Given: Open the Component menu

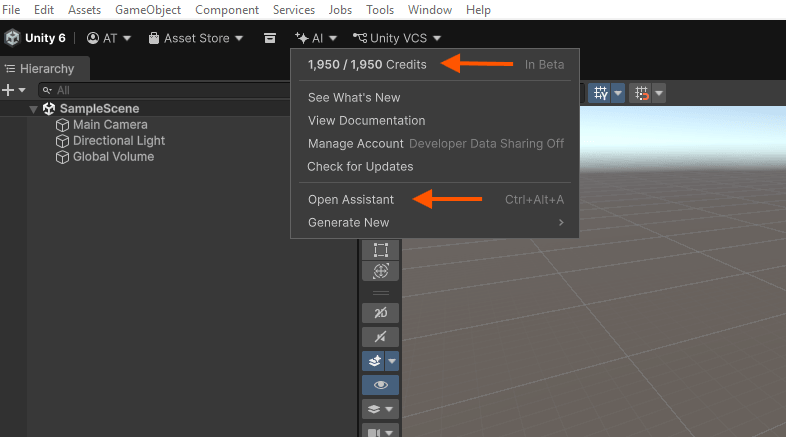Looking at the screenshot, I should (x=227, y=10).
